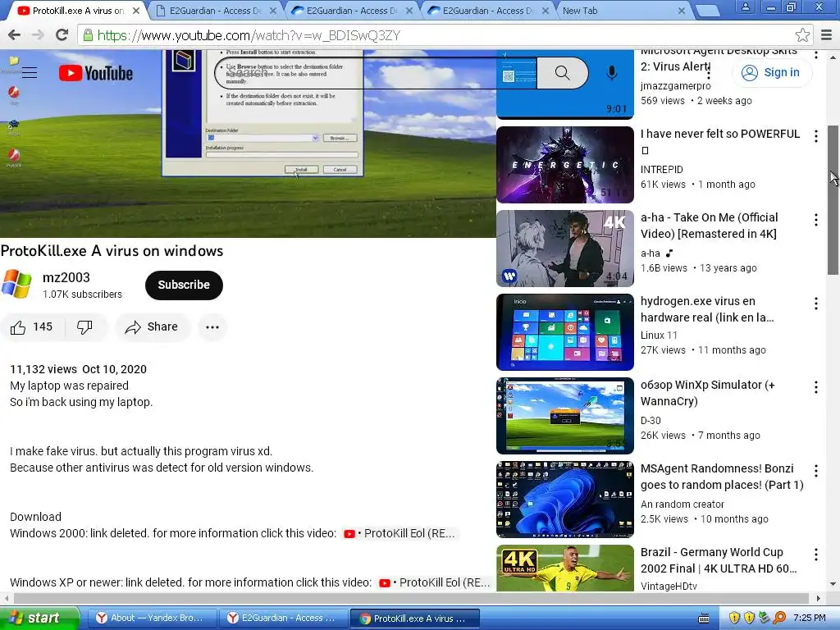Click the vertical page scrollbar thumb
The height and width of the screenshot is (630, 840).
tap(833, 200)
